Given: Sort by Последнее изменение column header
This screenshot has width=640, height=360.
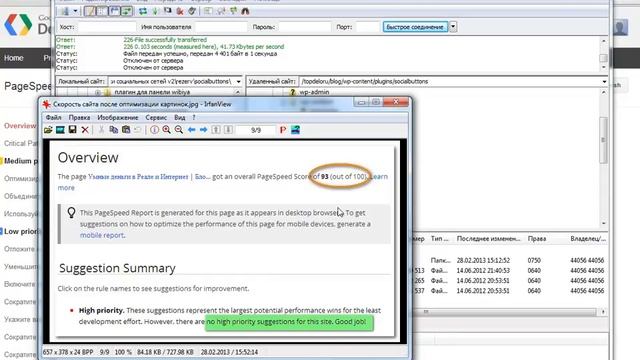Looking at the screenshot, I should pos(488,239).
